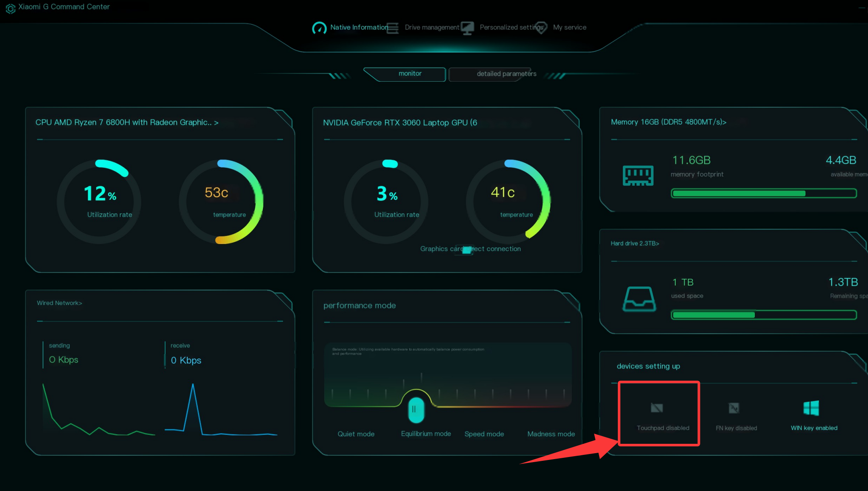
Task: Click the 4.4GB available memory value
Action: (x=841, y=160)
